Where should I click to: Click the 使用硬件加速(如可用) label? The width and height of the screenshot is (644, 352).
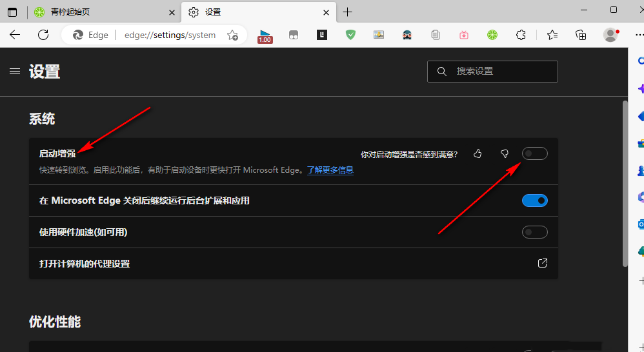pos(83,232)
